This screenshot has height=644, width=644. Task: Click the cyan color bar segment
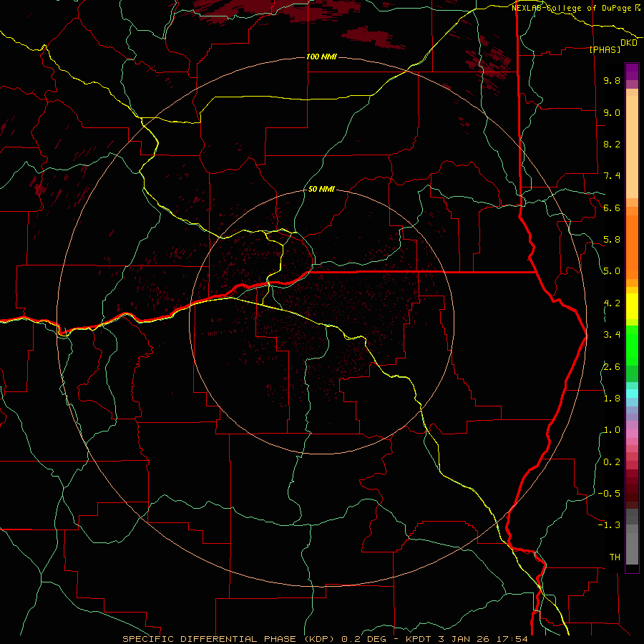tap(632, 394)
